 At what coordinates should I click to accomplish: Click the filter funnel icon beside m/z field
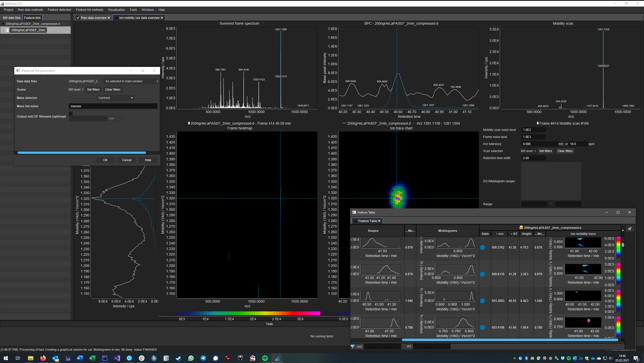click(353, 346)
